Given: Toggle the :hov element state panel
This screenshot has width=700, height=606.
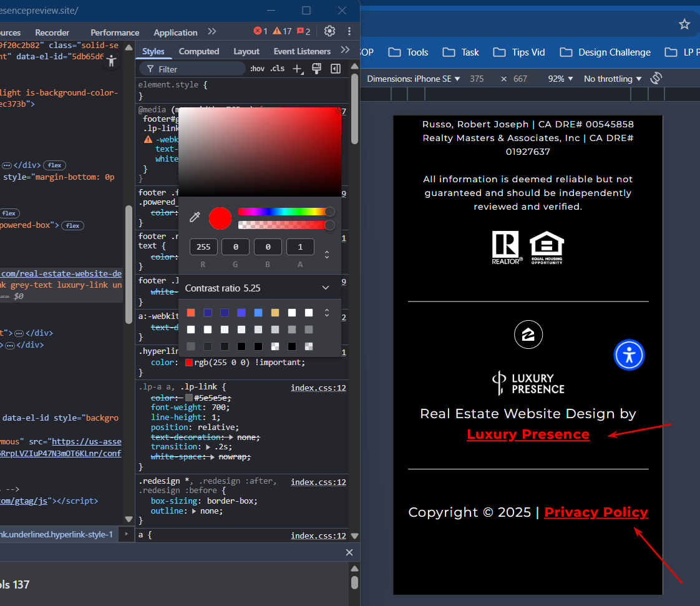Looking at the screenshot, I should tap(256, 69).
